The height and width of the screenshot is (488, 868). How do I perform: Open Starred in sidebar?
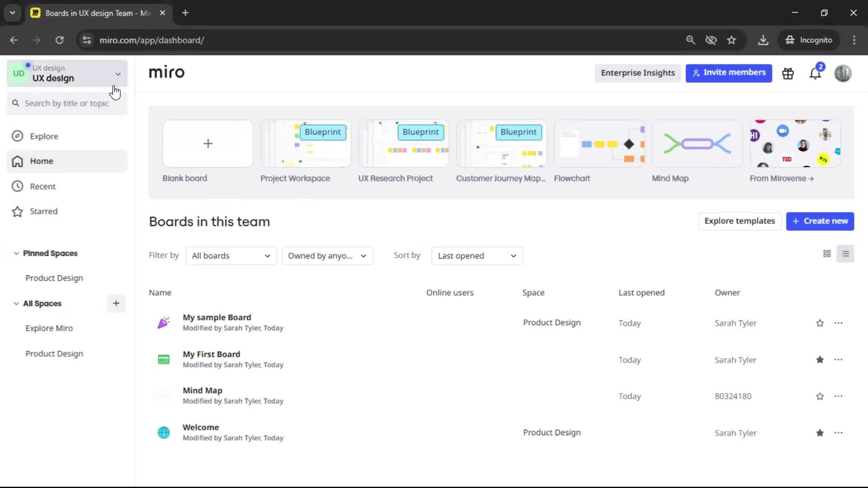67,211
